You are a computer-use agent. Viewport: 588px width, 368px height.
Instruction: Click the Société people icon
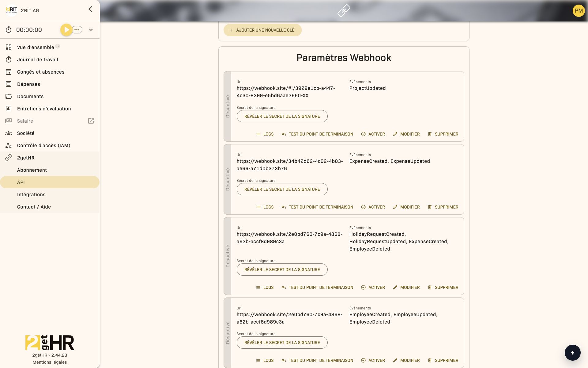coord(9,133)
